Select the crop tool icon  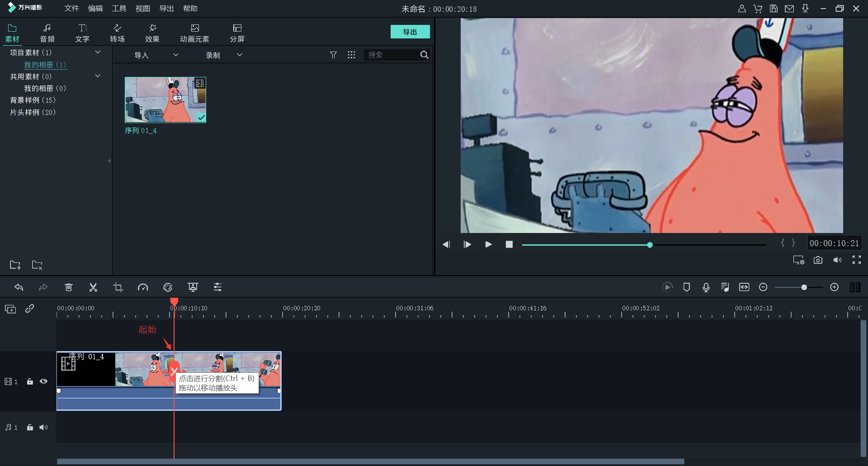[x=118, y=287]
